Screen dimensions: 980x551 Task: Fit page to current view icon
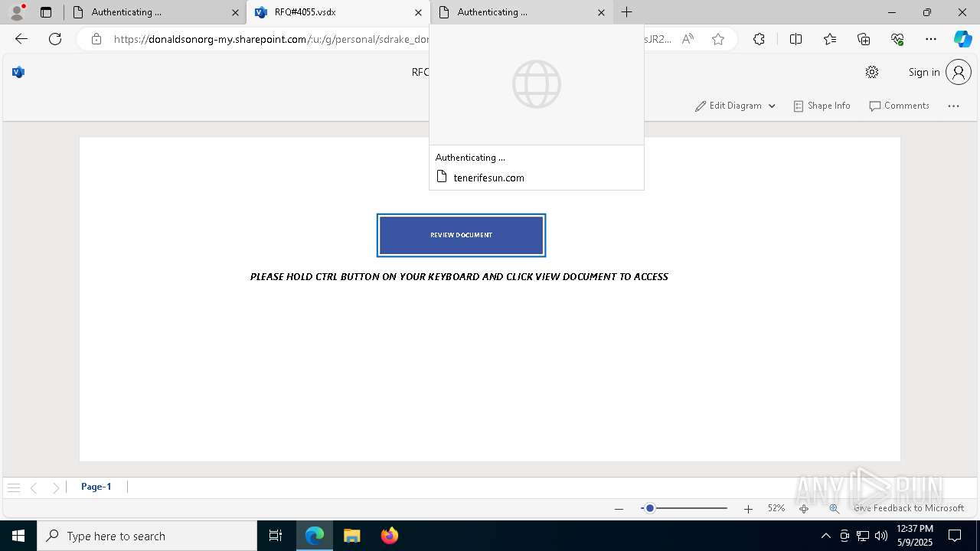[x=804, y=508]
